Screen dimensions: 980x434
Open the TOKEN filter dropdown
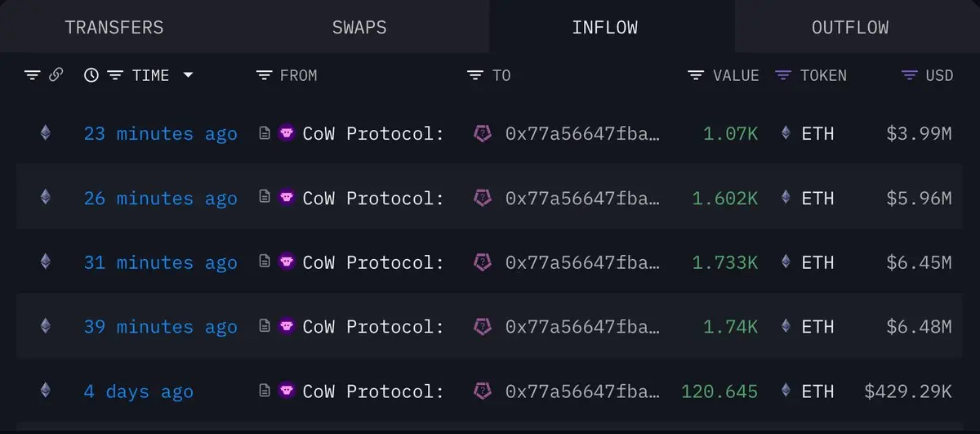click(783, 75)
